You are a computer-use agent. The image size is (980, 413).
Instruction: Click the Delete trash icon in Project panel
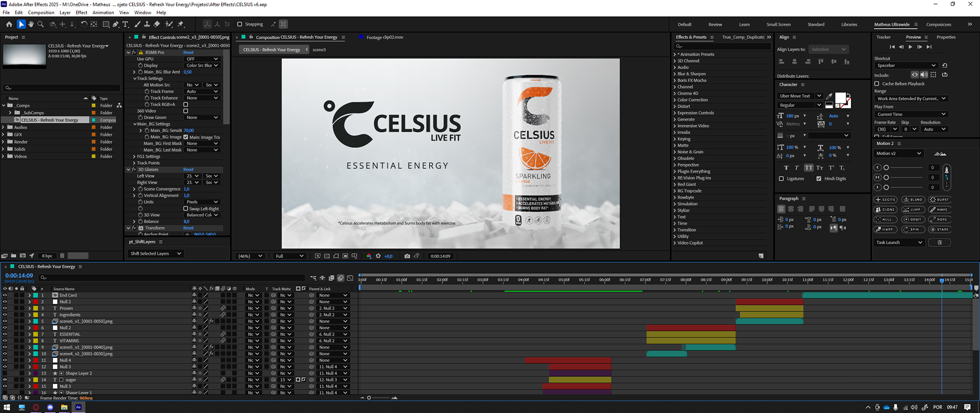pos(62,255)
